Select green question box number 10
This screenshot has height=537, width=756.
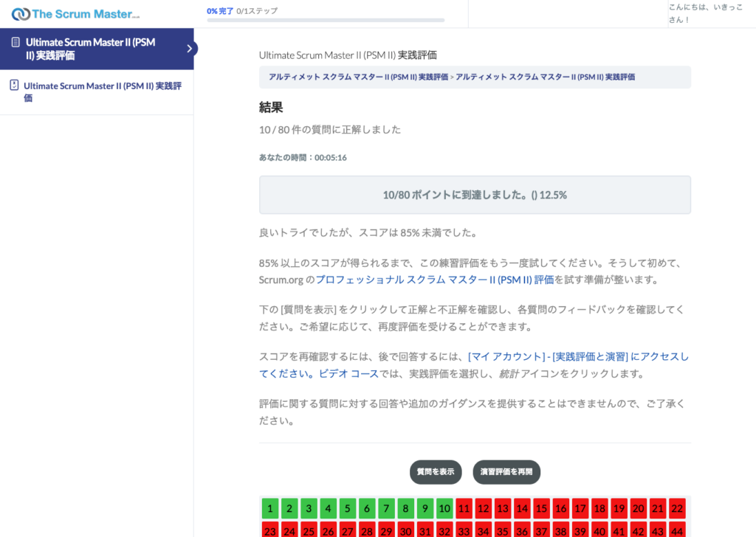pyautogui.click(x=444, y=508)
